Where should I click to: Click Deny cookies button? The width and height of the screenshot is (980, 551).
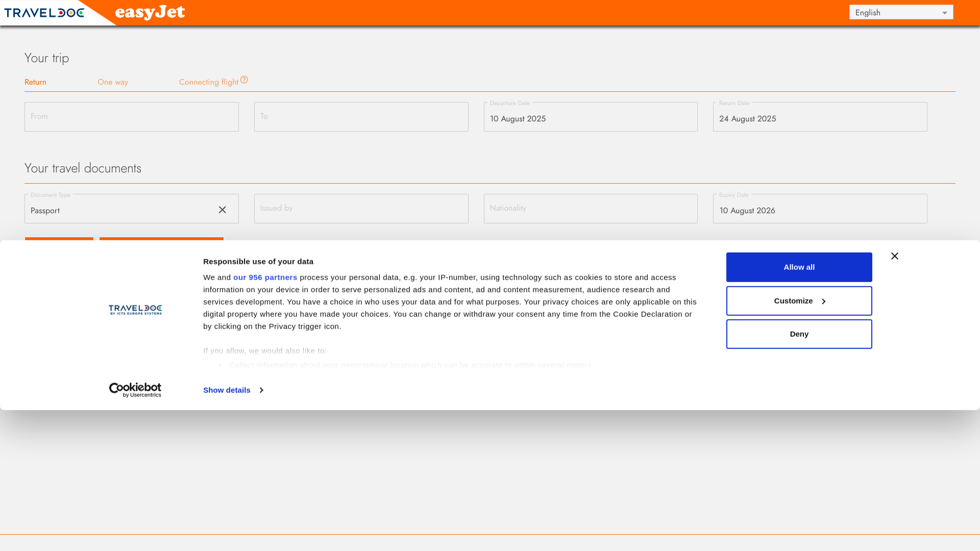[799, 334]
